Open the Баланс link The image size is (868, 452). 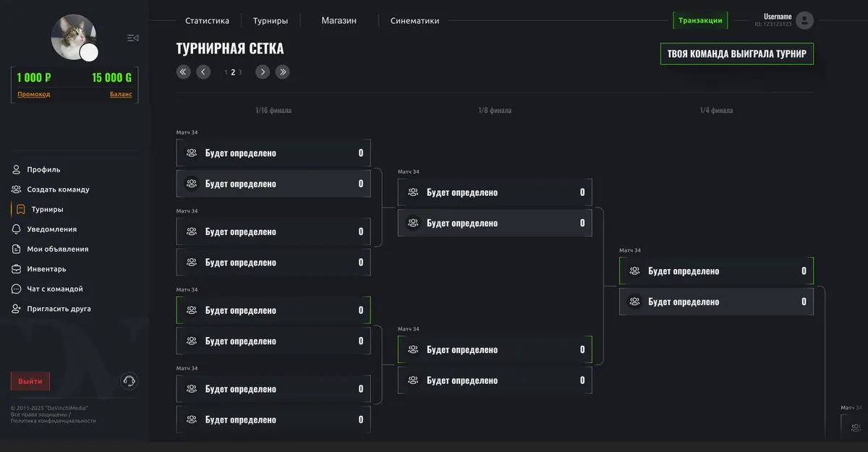[121, 94]
